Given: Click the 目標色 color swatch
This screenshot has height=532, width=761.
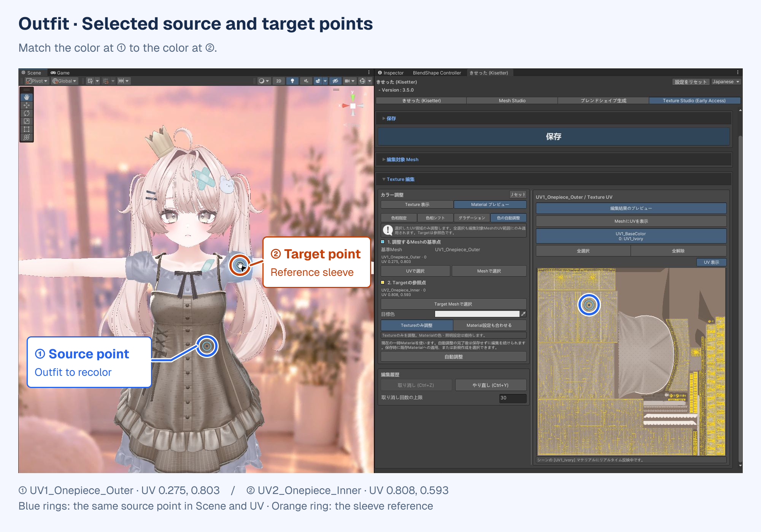Looking at the screenshot, I should [x=477, y=314].
